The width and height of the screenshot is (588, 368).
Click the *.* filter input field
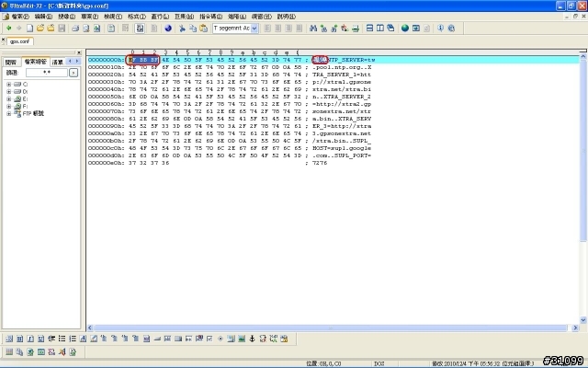coord(47,73)
